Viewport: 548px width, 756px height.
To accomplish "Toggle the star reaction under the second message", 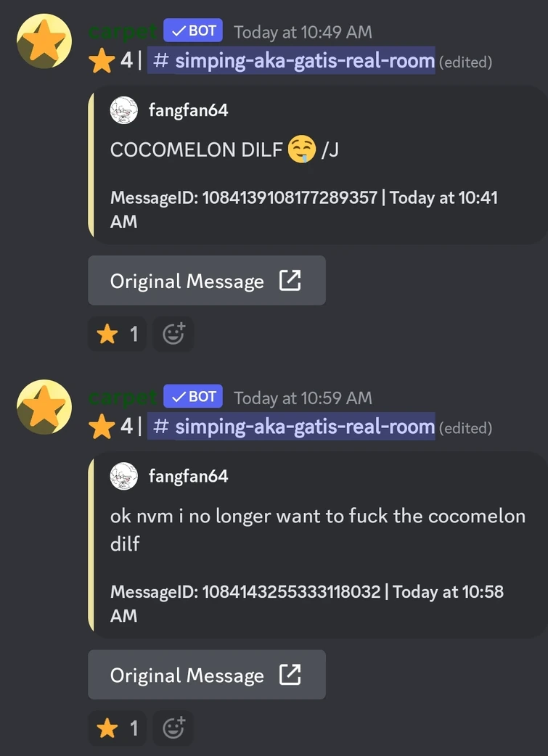I will tap(118, 728).
